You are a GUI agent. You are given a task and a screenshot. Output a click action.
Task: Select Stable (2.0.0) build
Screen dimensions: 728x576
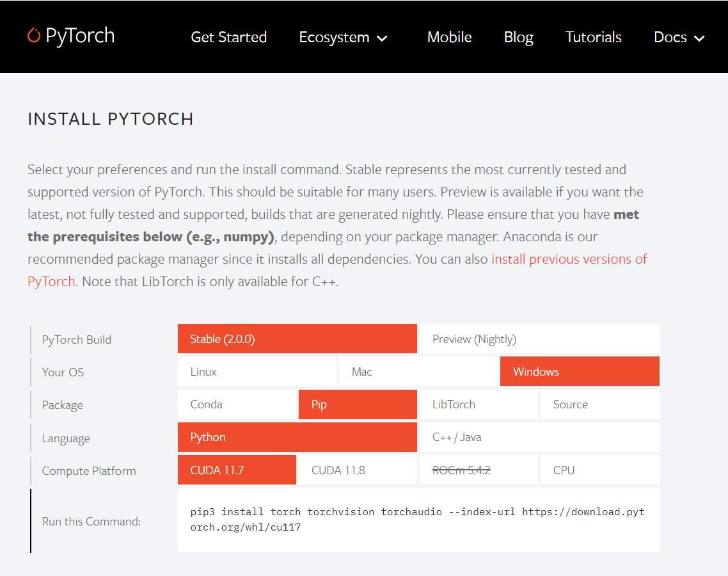pos(297,339)
